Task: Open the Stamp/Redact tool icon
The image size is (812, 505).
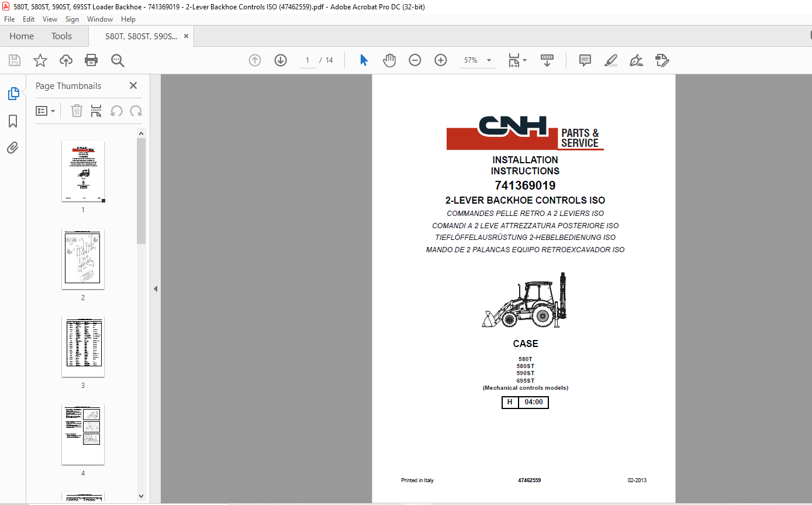Action: tap(662, 60)
